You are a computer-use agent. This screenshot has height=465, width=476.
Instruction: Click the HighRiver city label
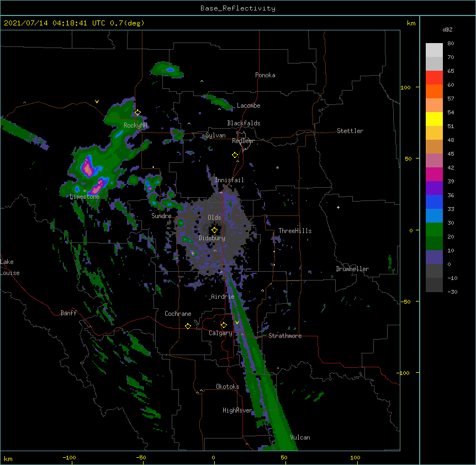237,410
